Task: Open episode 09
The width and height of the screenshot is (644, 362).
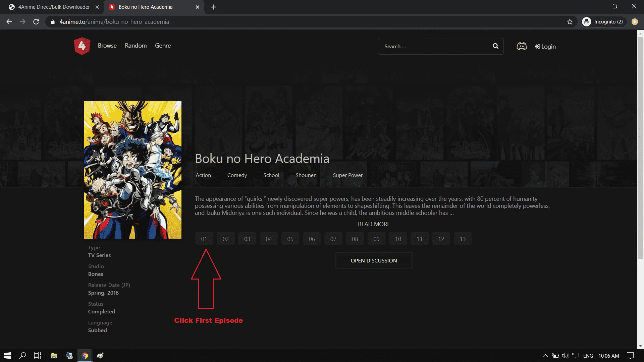Action: point(376,239)
